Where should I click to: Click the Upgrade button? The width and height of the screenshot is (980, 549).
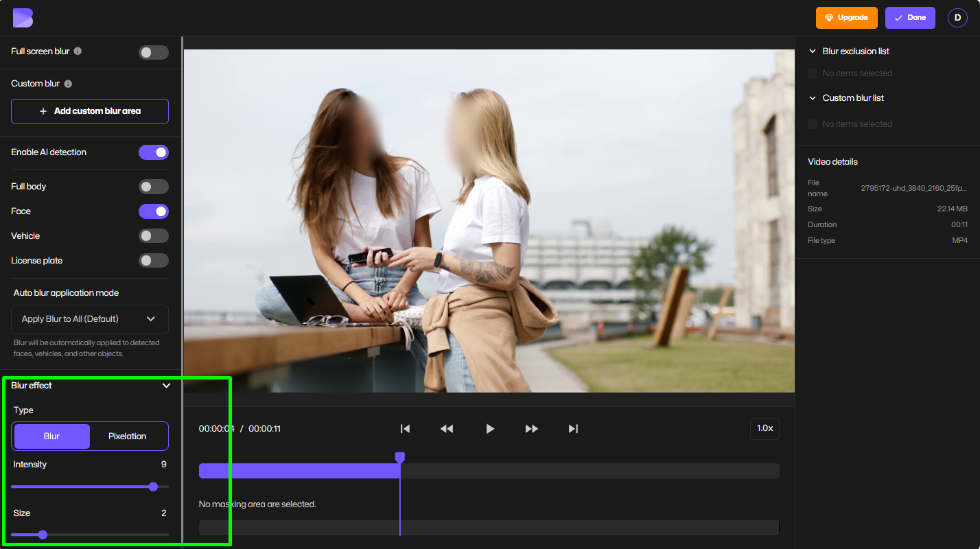[x=846, y=17]
